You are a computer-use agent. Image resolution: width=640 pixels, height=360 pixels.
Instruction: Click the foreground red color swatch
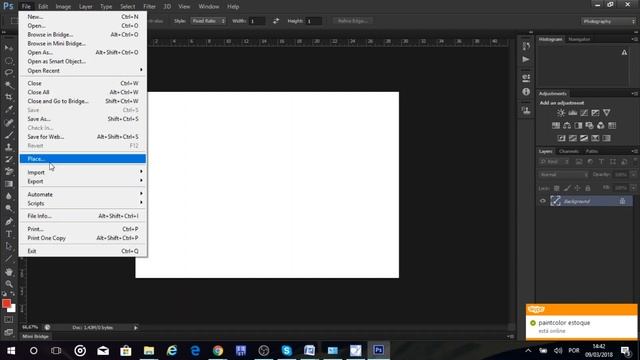[x=6, y=303]
